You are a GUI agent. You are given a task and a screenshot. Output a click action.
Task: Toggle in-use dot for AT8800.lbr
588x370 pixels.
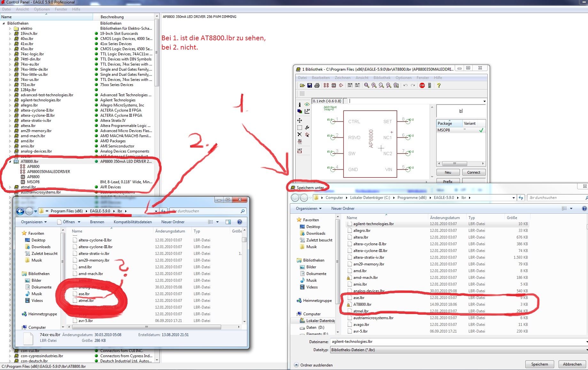(x=96, y=161)
